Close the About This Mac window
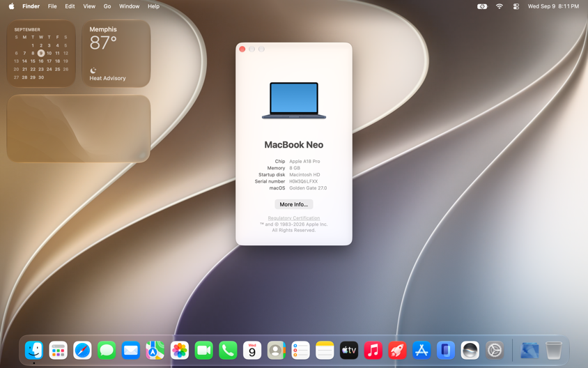The image size is (588, 368). [x=242, y=49]
